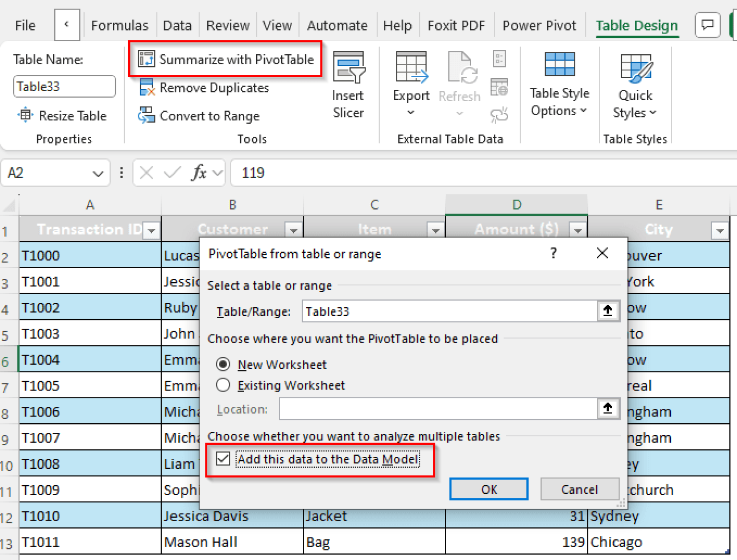Viewport: 737px width, 560px height.
Task: Click the range selector beside Table33
Action: click(608, 311)
